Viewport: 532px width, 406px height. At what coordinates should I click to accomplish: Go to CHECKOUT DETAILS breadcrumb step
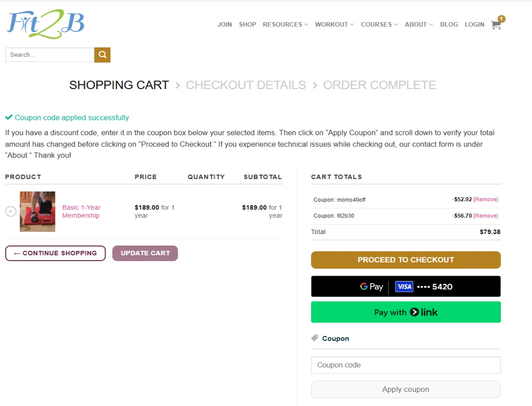[246, 85]
